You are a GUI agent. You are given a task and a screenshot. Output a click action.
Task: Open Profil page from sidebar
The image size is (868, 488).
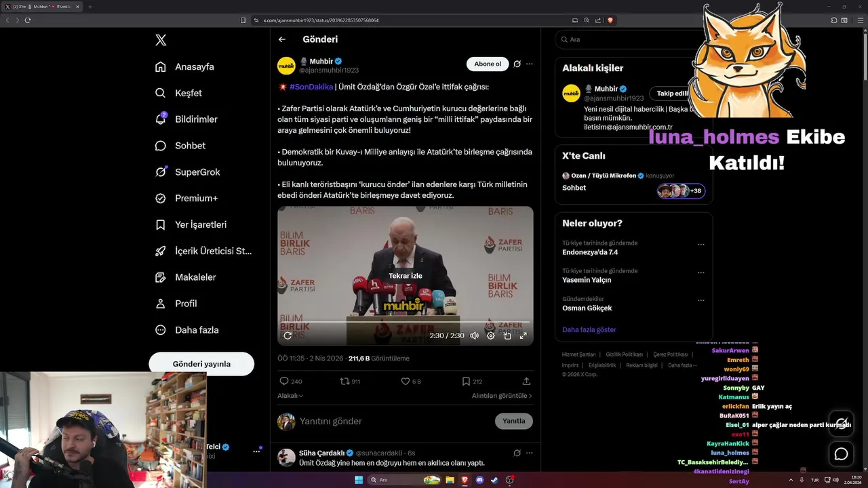click(176, 304)
